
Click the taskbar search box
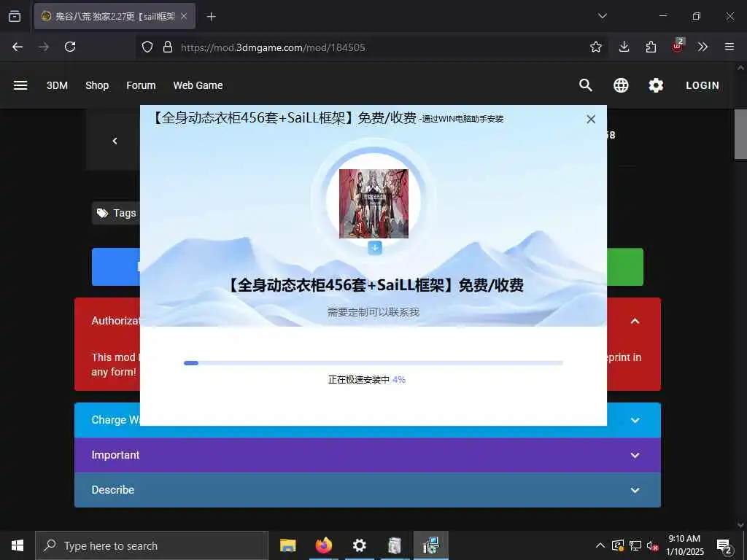(x=152, y=545)
